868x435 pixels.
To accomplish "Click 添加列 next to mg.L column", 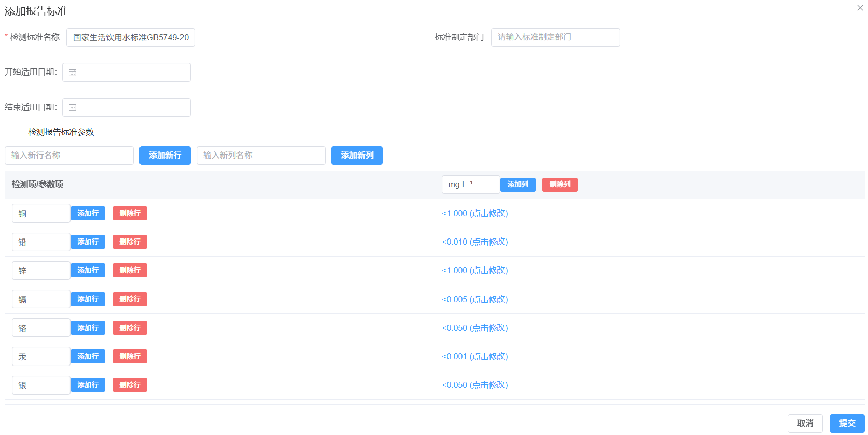I will tap(517, 185).
